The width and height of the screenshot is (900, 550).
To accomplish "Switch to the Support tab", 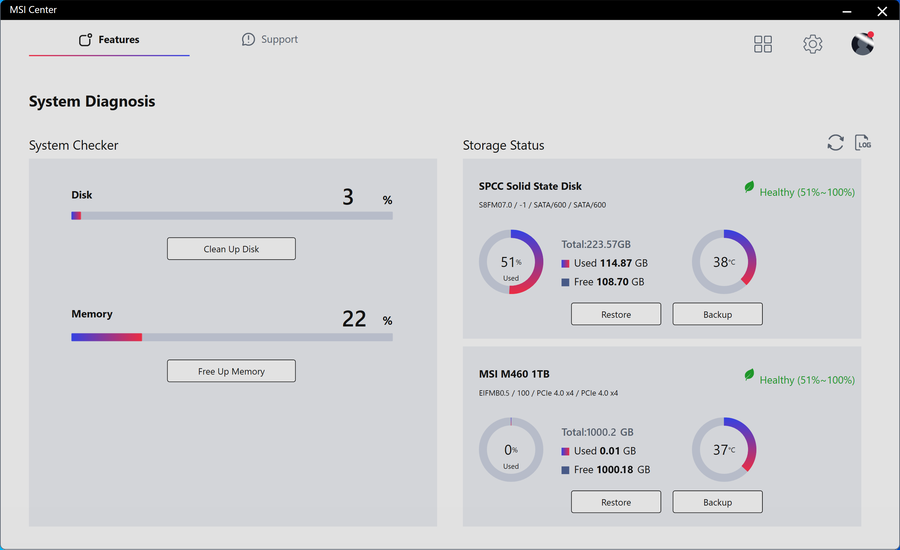I will click(270, 40).
